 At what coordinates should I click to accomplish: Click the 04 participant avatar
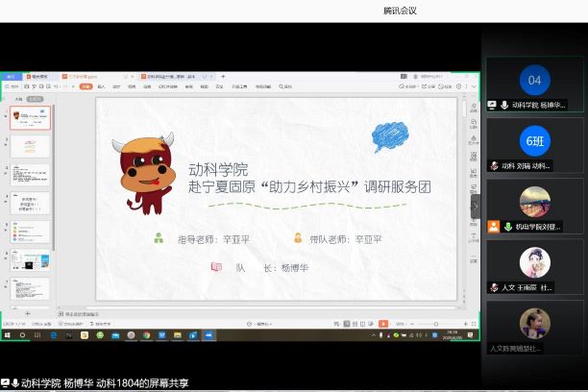(x=534, y=80)
